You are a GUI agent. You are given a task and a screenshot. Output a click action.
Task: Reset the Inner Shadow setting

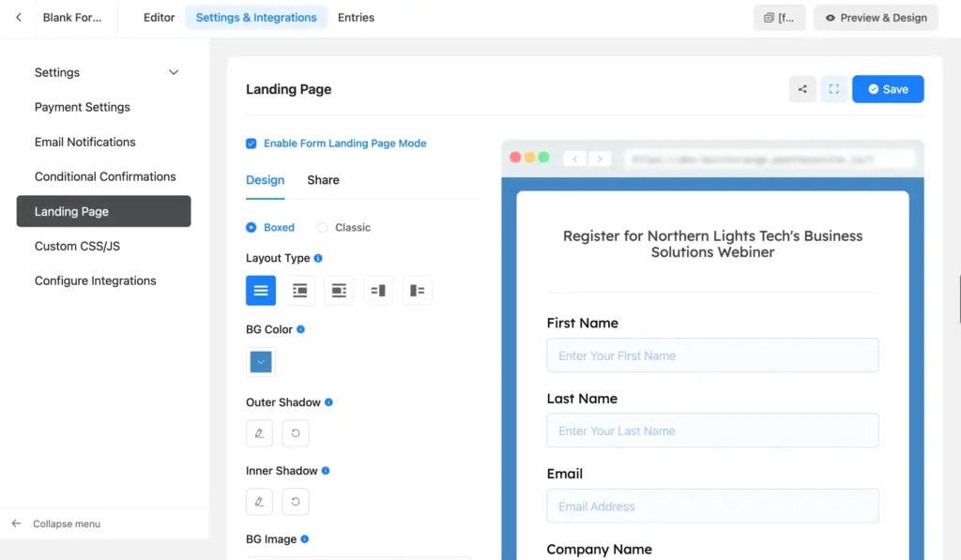click(296, 502)
